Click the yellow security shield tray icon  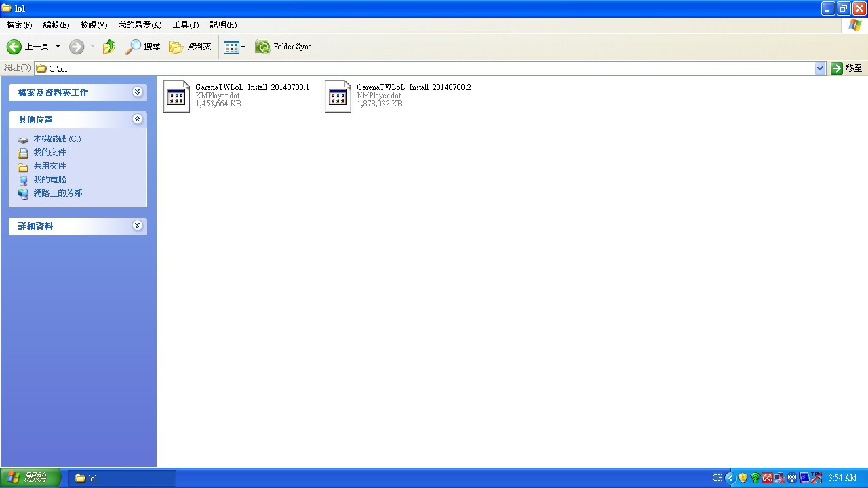click(743, 478)
